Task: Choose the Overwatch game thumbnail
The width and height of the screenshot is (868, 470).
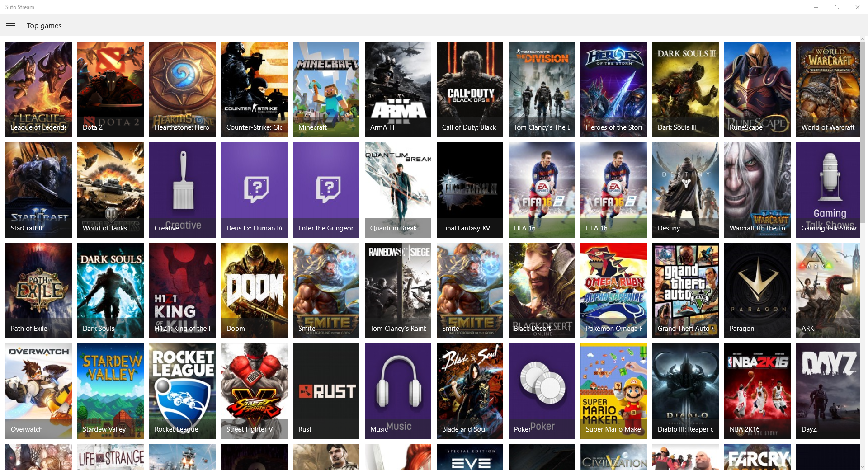Action: [38, 391]
